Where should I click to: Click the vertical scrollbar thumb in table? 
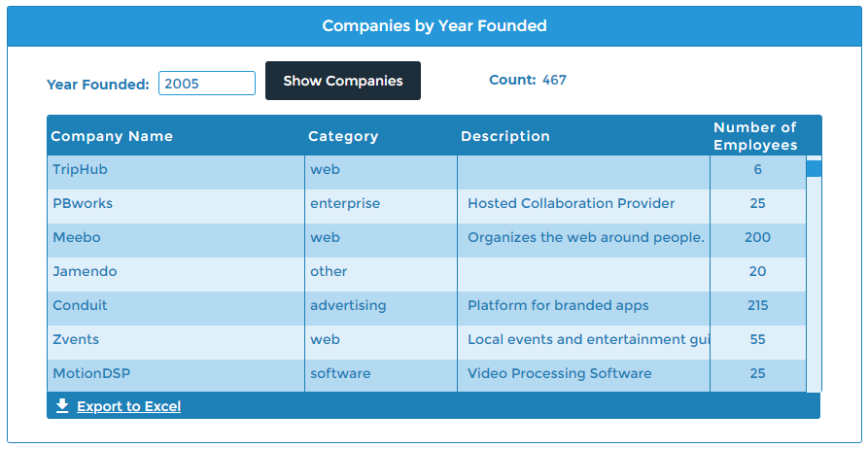pyautogui.click(x=814, y=168)
